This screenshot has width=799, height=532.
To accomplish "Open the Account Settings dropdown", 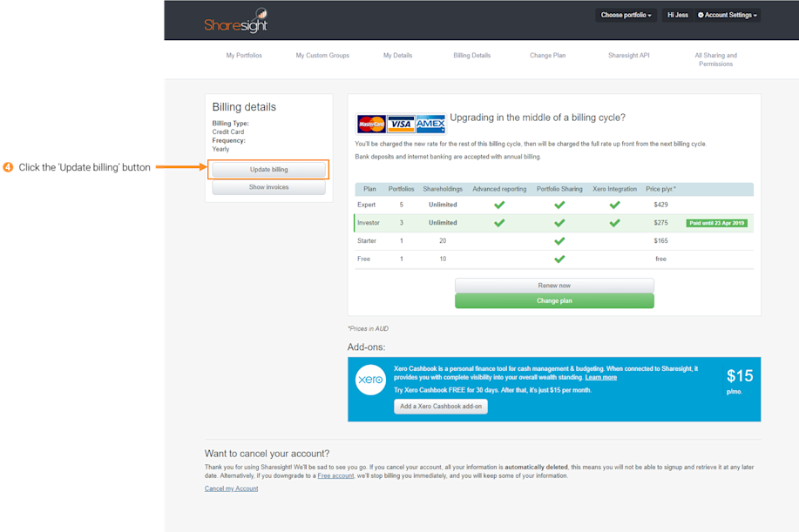I will click(728, 16).
